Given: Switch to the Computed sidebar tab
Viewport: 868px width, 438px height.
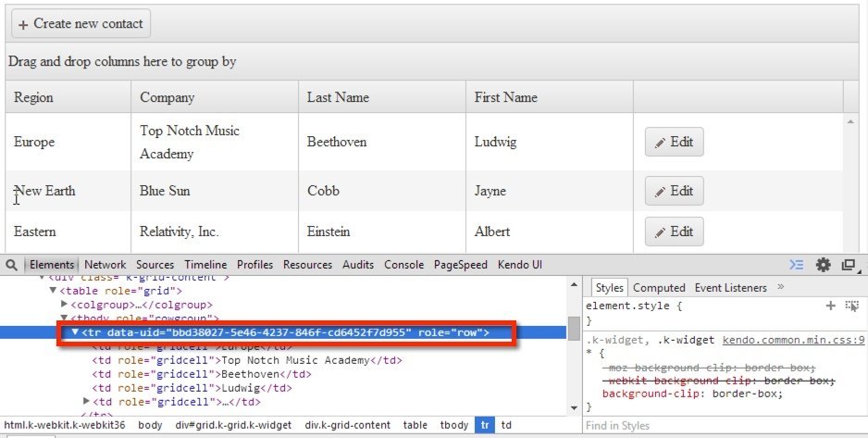Looking at the screenshot, I should tap(659, 288).
